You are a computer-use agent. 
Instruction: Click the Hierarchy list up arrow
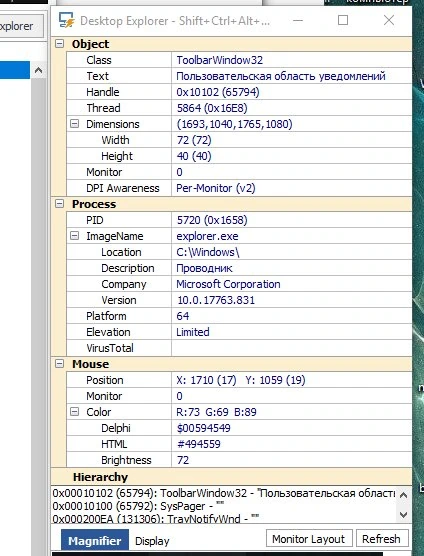pos(403,494)
